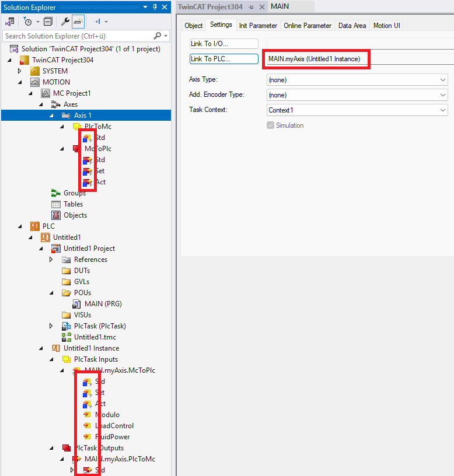Expand PlcTask (PlcTask) node
This screenshot has height=476, width=454.
point(51,326)
